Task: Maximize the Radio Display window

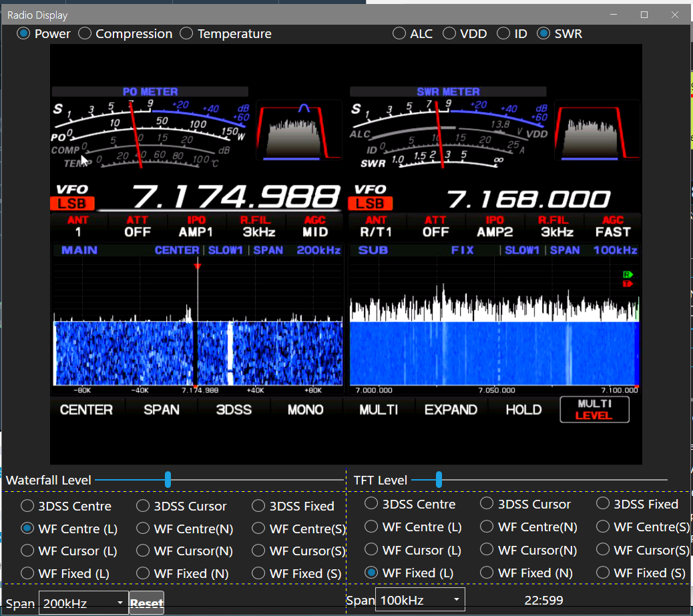Action: 644,15
